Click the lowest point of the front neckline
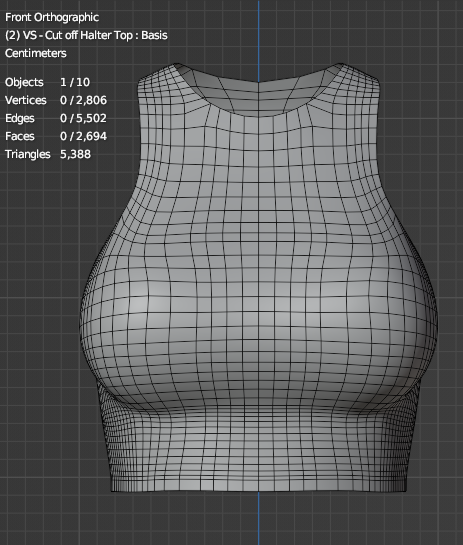This screenshot has width=463, height=545. 259,83
